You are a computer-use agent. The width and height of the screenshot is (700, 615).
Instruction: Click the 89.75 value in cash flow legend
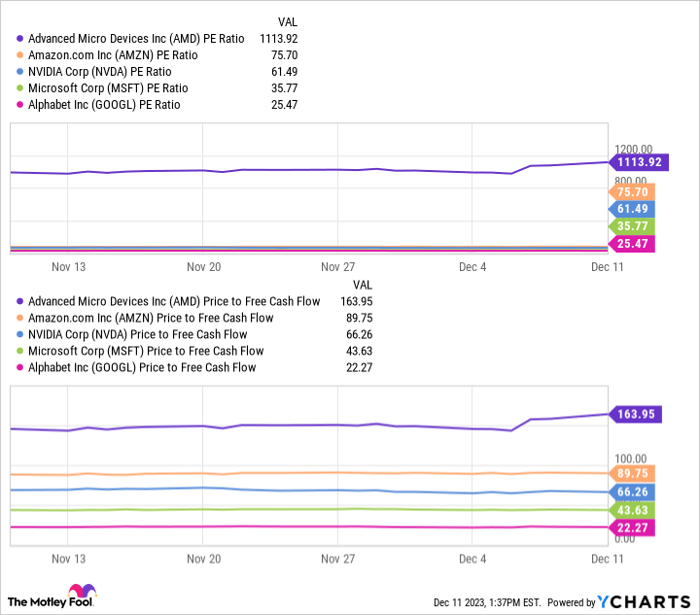click(359, 318)
